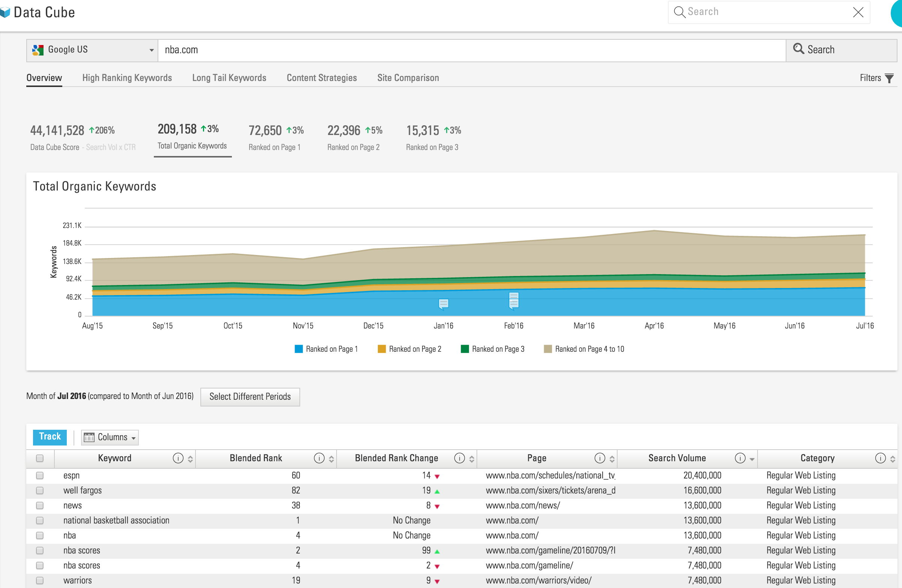Click the Blended Rank info icon

(x=319, y=458)
